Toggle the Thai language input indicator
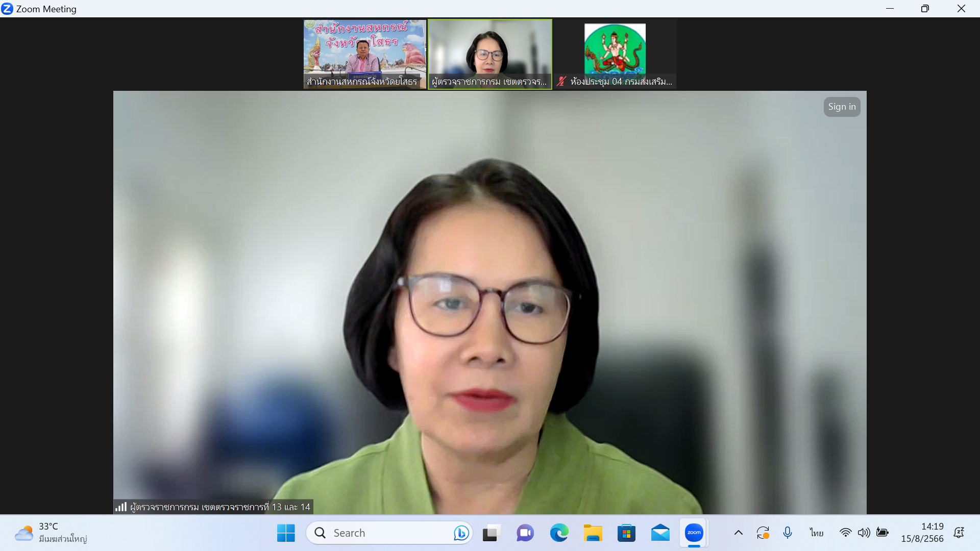Viewport: 980px width, 551px height. 816,533
